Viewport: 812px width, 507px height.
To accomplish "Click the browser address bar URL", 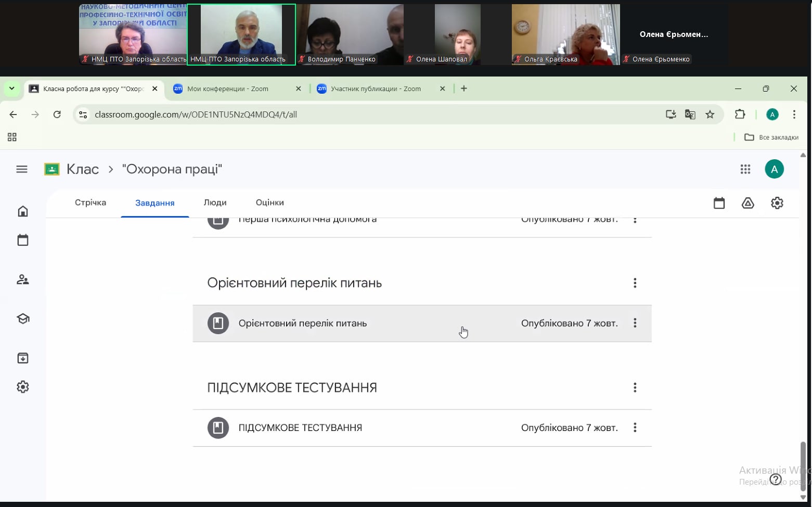I will click(196, 115).
